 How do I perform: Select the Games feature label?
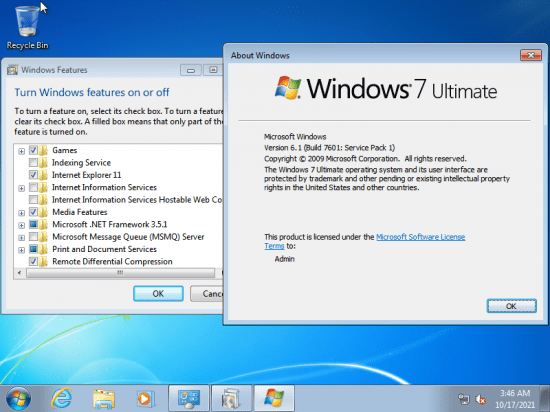[65, 150]
